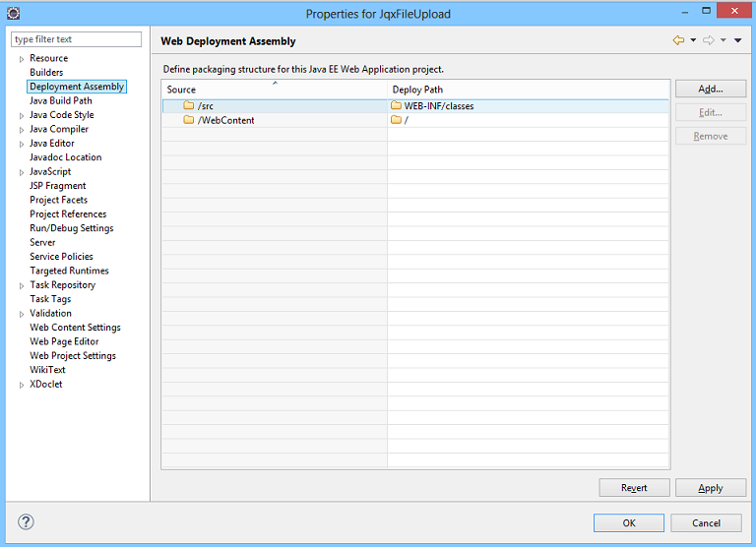Open back history dropdown arrow
This screenshot has width=756, height=547.
coord(693,40)
